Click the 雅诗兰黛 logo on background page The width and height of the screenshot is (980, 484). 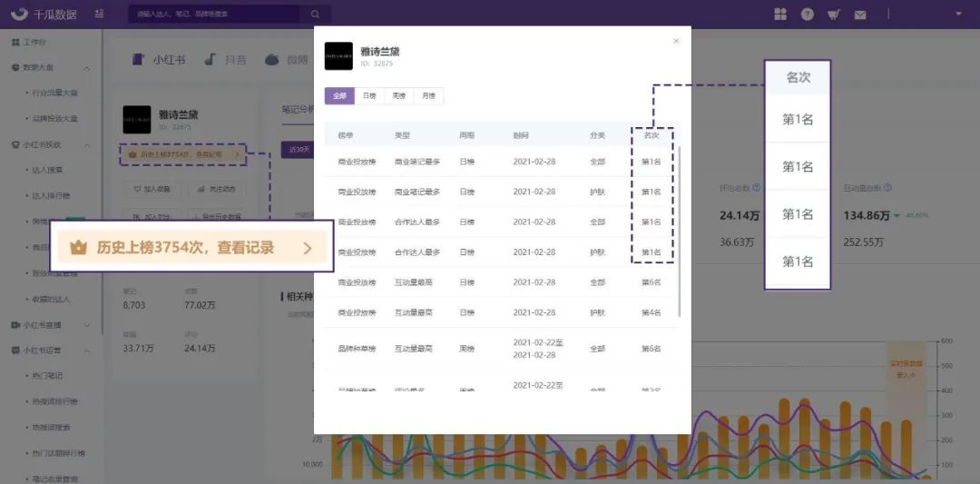[137, 120]
